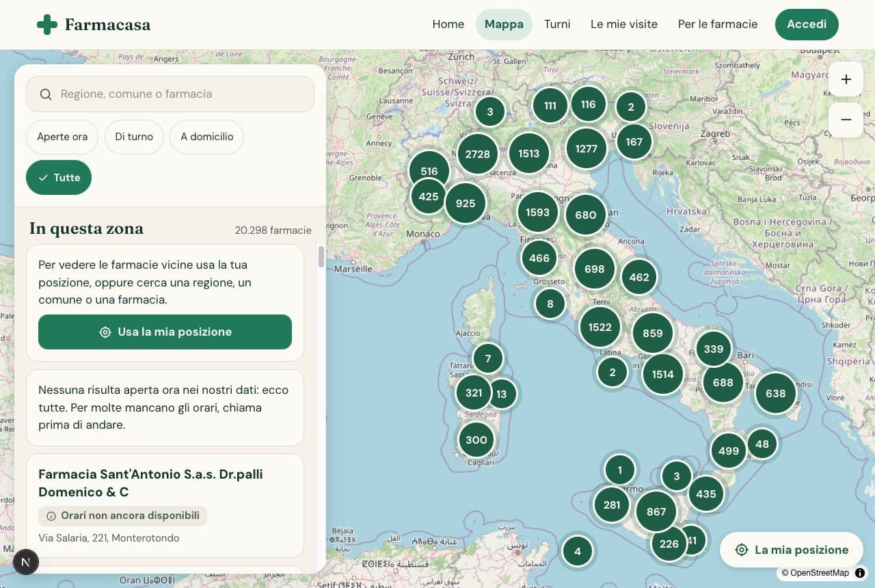The image size is (875, 588).
Task: Toggle the Aperte ora filter
Action: [62, 137]
